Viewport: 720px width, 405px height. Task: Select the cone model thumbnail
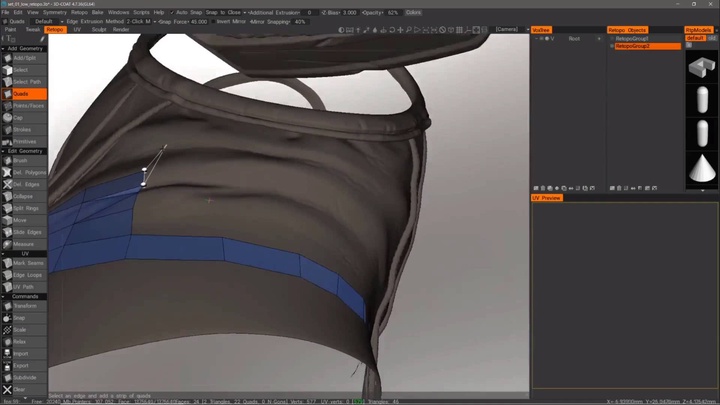[x=699, y=167]
